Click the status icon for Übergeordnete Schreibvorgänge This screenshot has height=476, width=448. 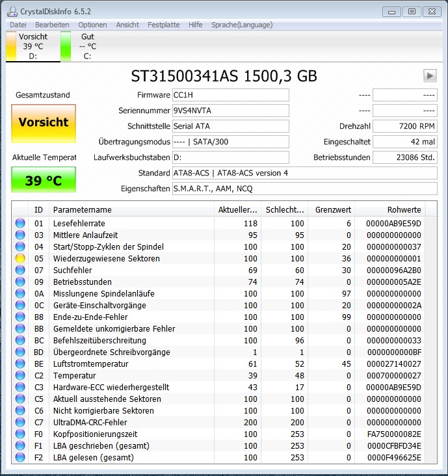[20, 352]
